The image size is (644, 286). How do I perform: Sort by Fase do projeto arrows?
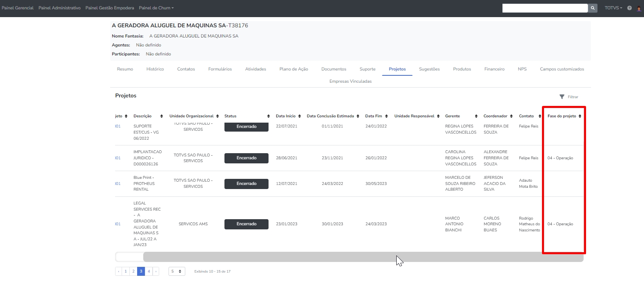click(580, 116)
